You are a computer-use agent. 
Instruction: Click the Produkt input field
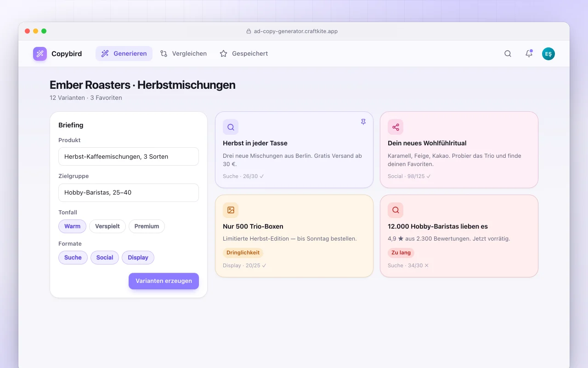129,156
